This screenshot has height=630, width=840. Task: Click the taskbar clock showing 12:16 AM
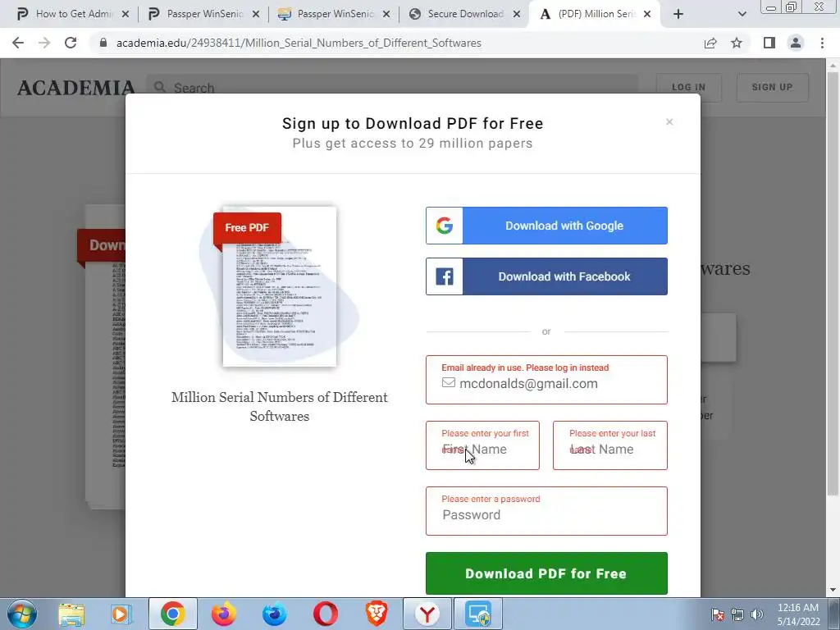click(x=798, y=614)
